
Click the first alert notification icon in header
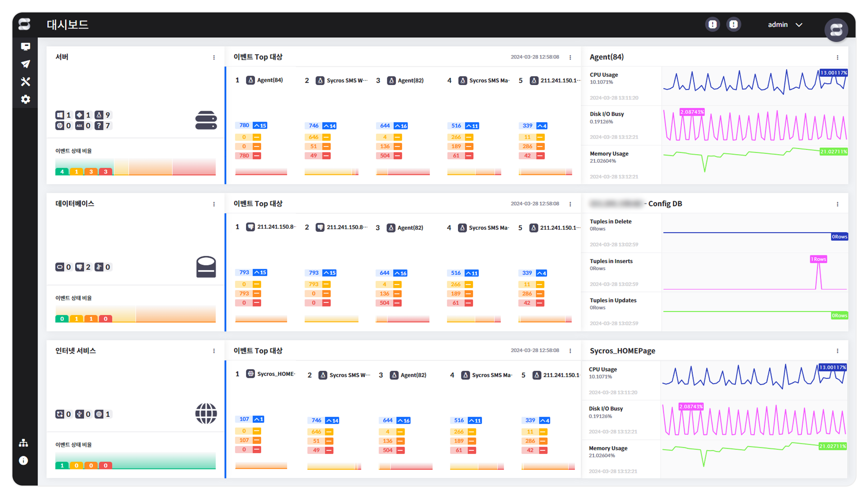coord(712,25)
